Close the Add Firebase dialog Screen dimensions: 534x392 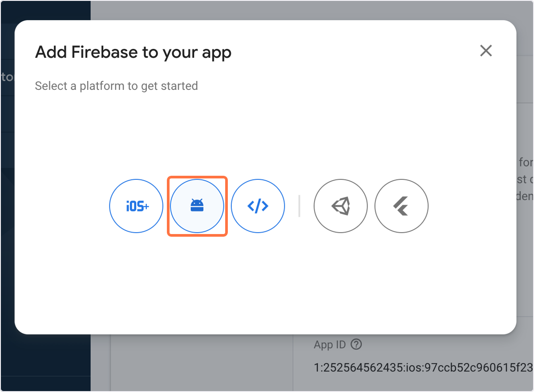click(x=486, y=51)
